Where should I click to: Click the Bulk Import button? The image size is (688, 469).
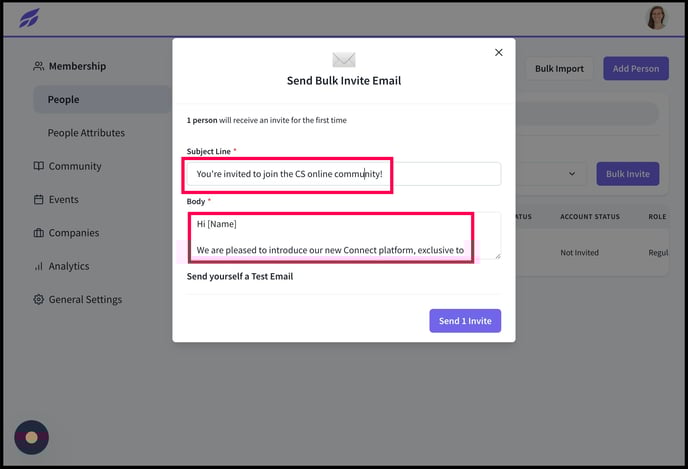coord(559,68)
